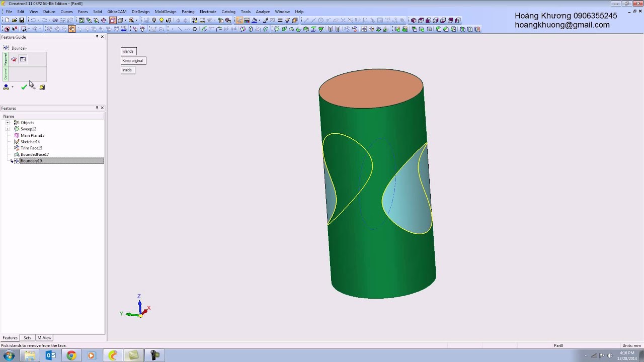Screen dimensions: 644x362
Task: Click the green checkmark OK icon
Action: tap(24, 87)
